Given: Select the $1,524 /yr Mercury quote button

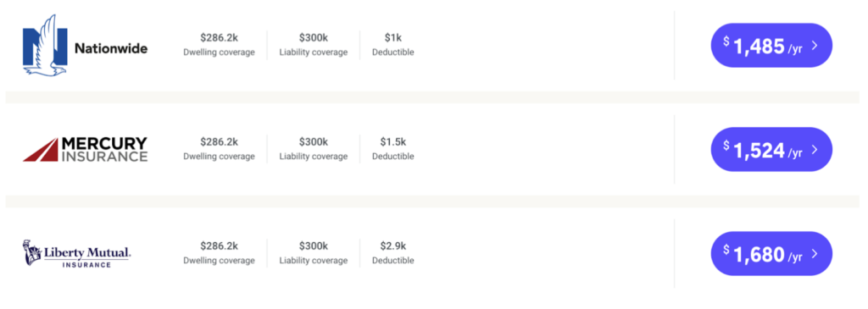Looking at the screenshot, I should 771,149.
